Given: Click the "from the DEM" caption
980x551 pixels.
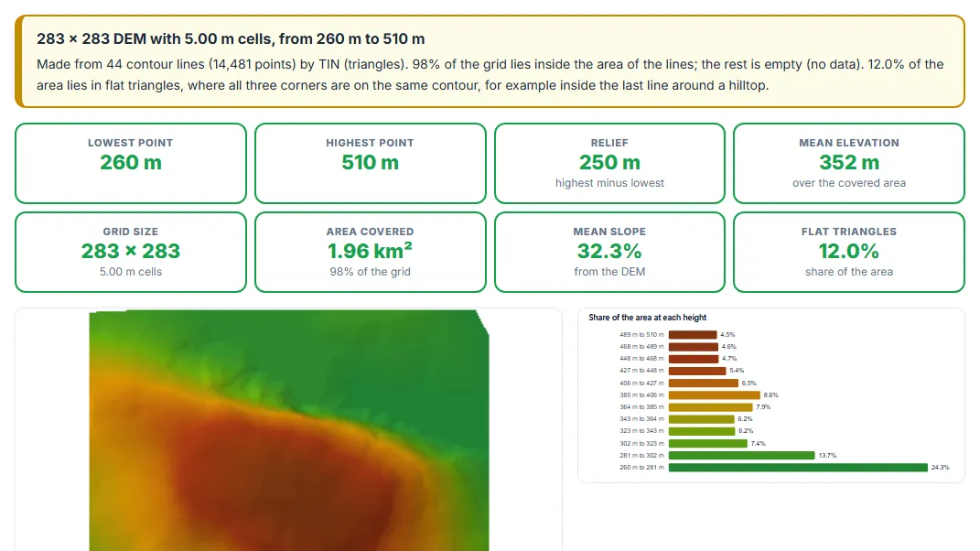Looking at the screenshot, I should click(609, 272).
